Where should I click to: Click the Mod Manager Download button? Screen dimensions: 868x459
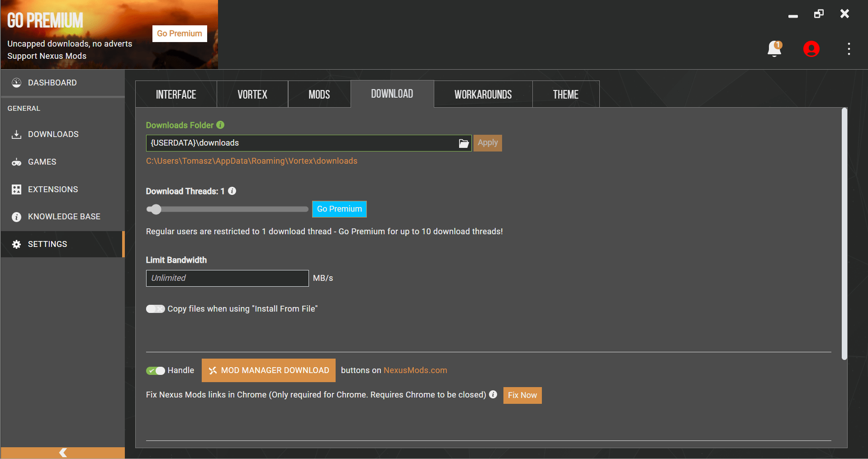(x=269, y=370)
